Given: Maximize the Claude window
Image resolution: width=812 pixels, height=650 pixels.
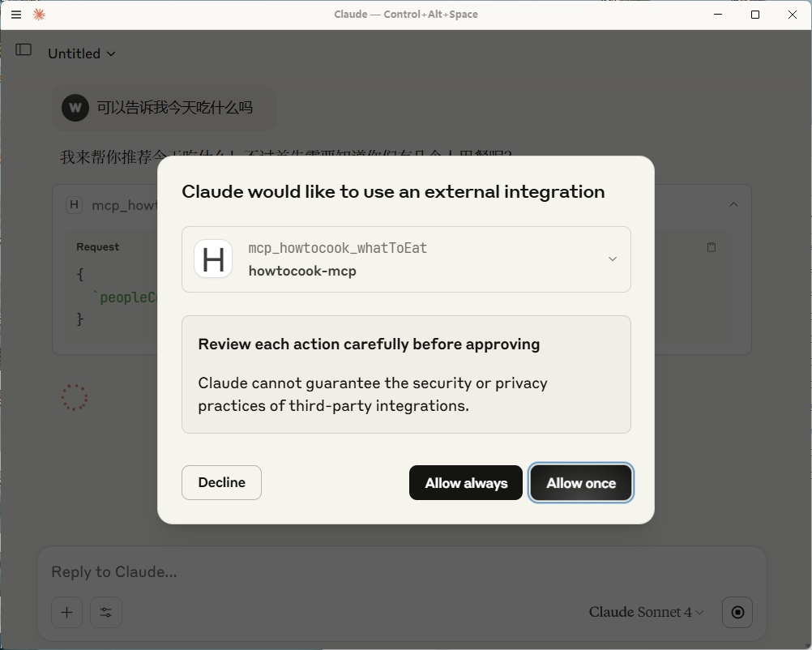Looking at the screenshot, I should 755,15.
